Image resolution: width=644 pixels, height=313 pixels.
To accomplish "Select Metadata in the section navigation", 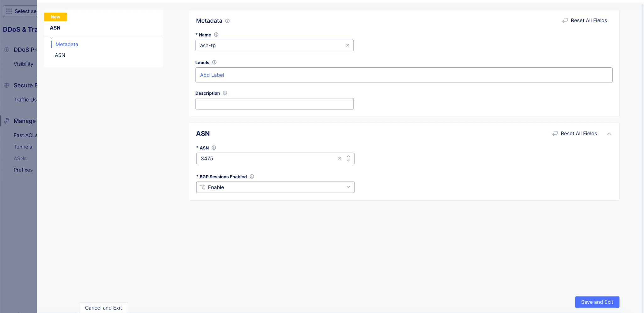I will (67, 44).
